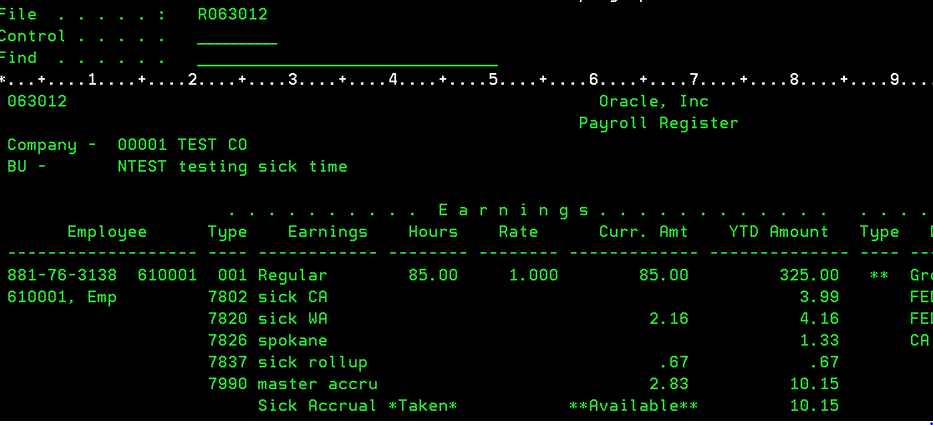
Task: Select YTD amount 325.00
Action: click(x=809, y=276)
